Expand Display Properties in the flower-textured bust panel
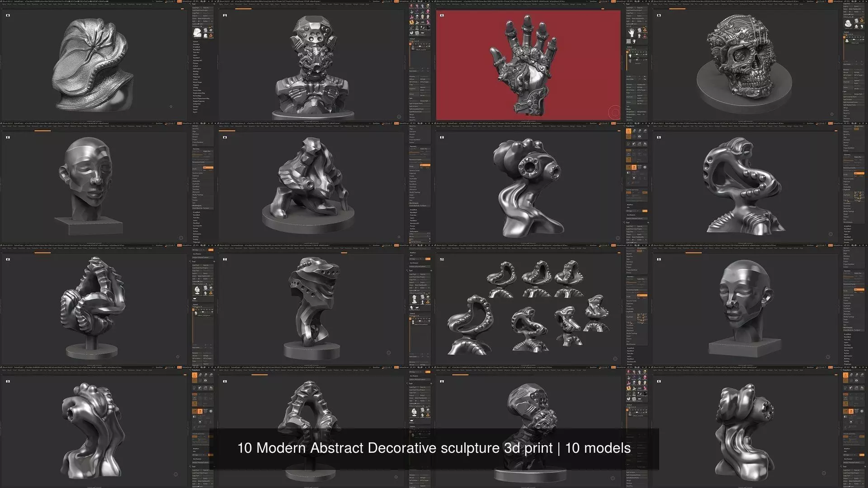 (198, 101)
